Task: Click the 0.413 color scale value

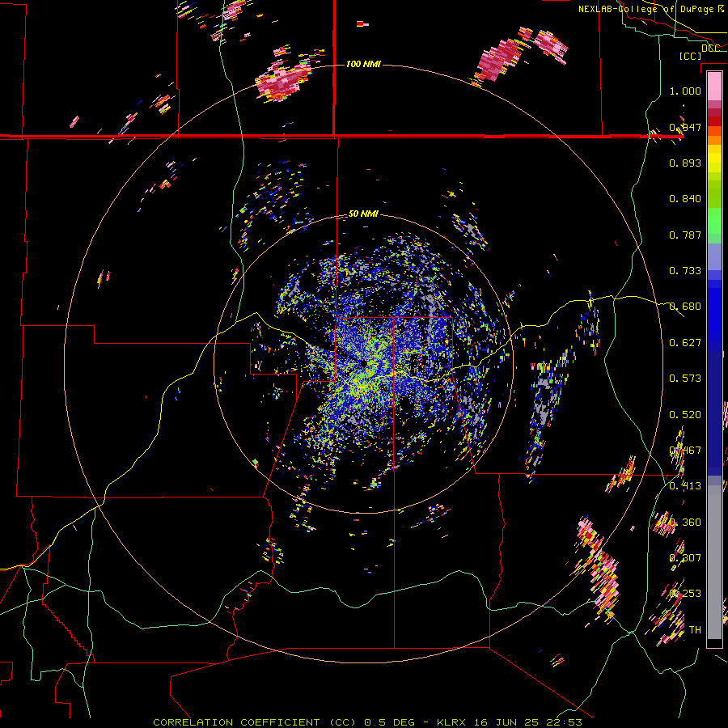Action: coord(685,486)
